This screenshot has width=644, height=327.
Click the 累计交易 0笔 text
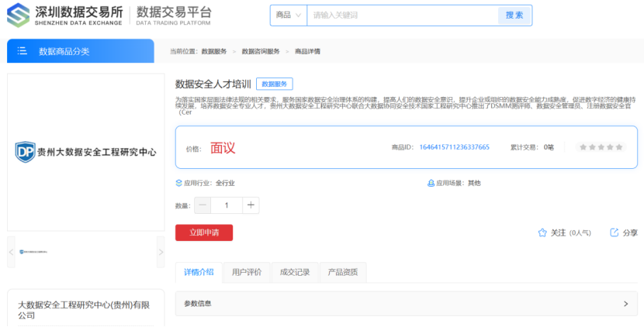pyautogui.click(x=531, y=147)
